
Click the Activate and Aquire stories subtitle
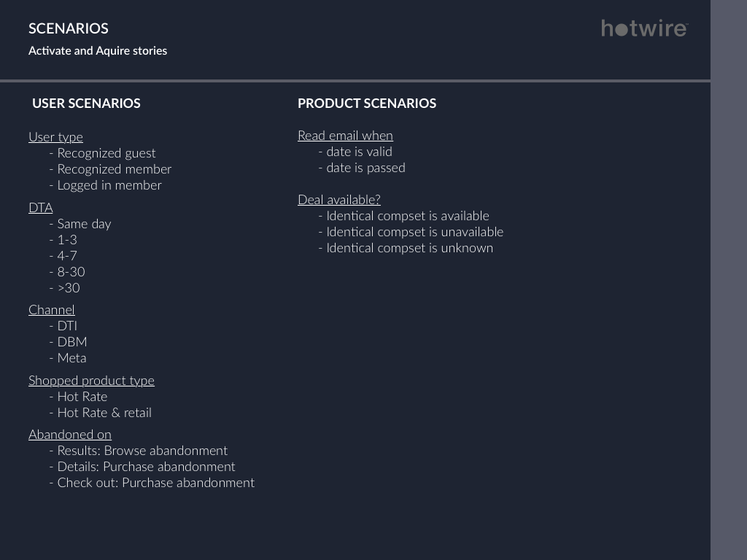[x=98, y=51]
